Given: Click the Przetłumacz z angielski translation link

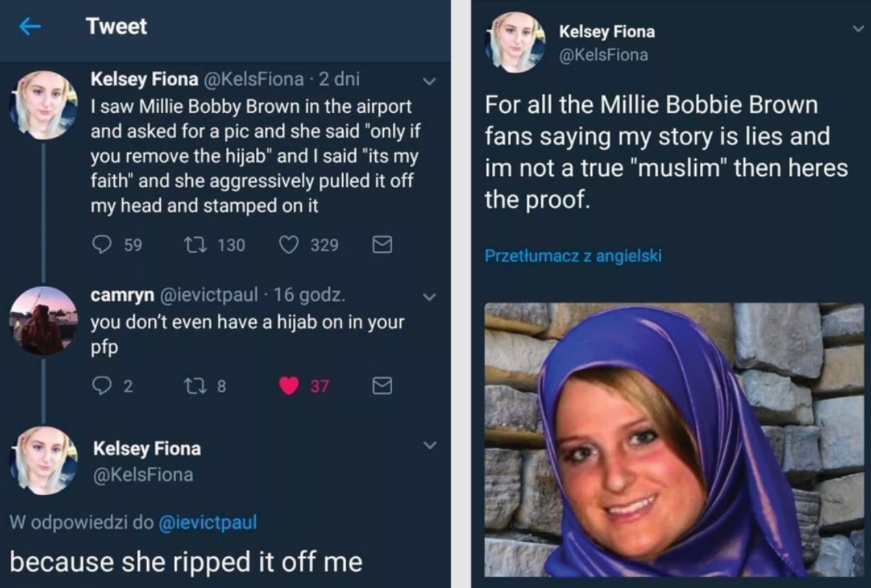Looking at the screenshot, I should pos(573,256).
